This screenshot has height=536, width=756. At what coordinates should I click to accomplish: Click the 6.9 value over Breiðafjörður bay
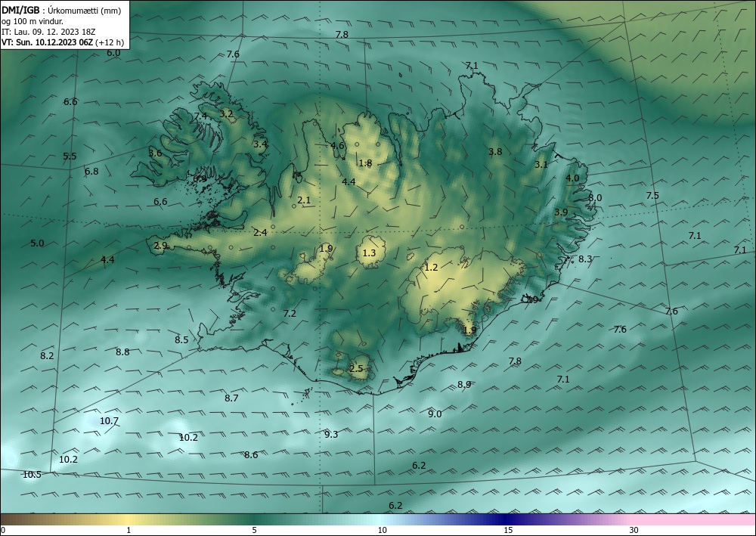[200, 179]
